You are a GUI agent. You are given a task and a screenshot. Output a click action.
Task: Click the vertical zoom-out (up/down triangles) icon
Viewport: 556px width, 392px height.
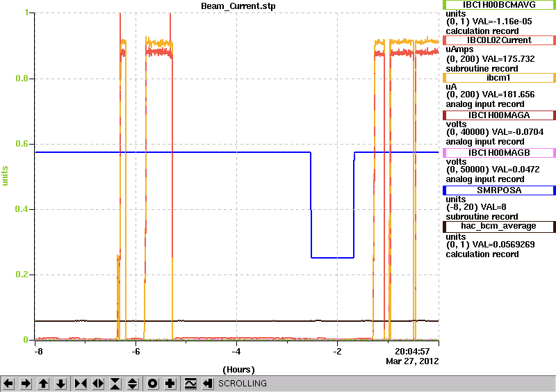point(133,384)
